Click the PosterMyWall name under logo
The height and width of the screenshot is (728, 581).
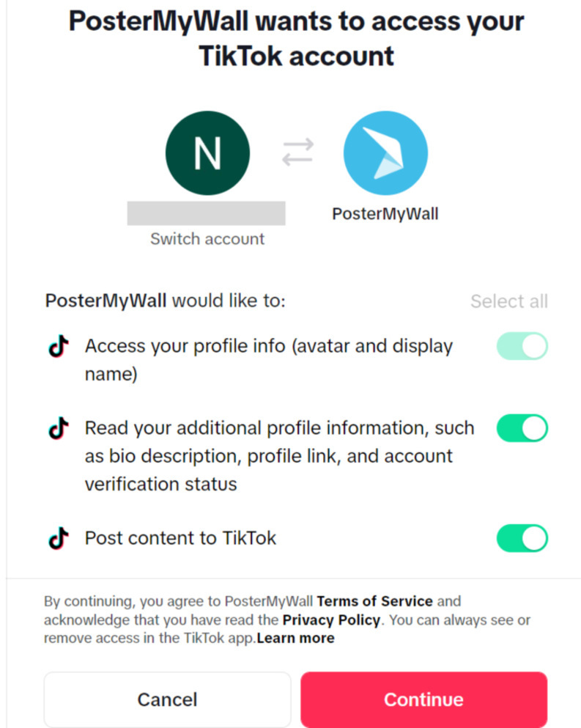tap(385, 214)
